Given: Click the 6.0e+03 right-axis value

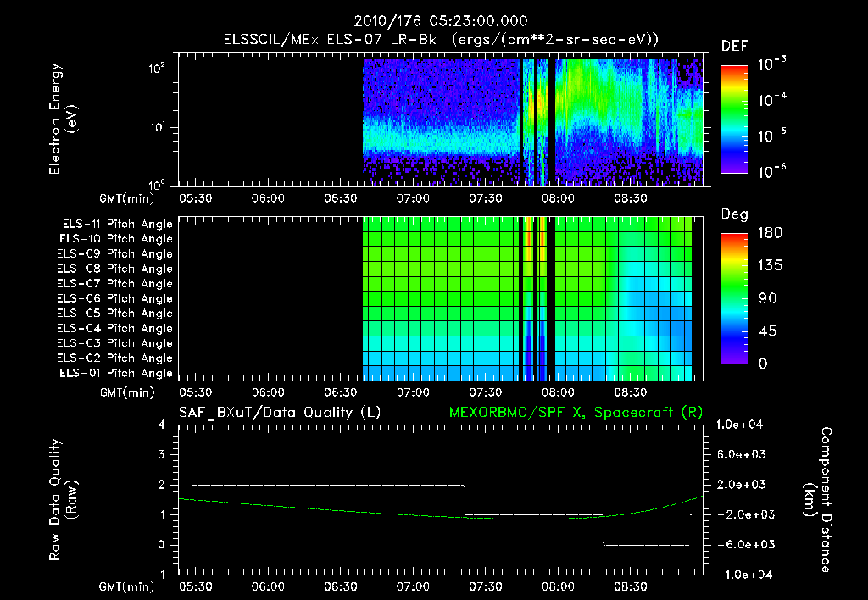Looking at the screenshot, I should pyautogui.click(x=741, y=455).
